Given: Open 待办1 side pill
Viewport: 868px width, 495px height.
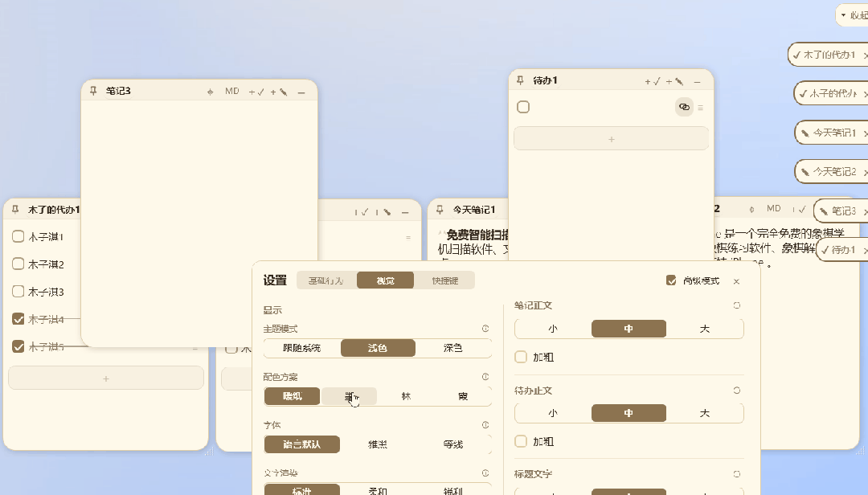Looking at the screenshot, I should point(842,250).
